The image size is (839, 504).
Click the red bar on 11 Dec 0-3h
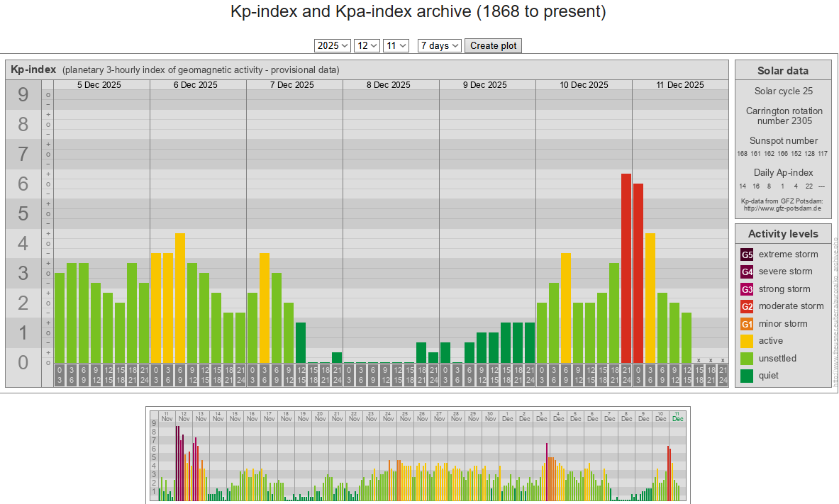pos(638,273)
